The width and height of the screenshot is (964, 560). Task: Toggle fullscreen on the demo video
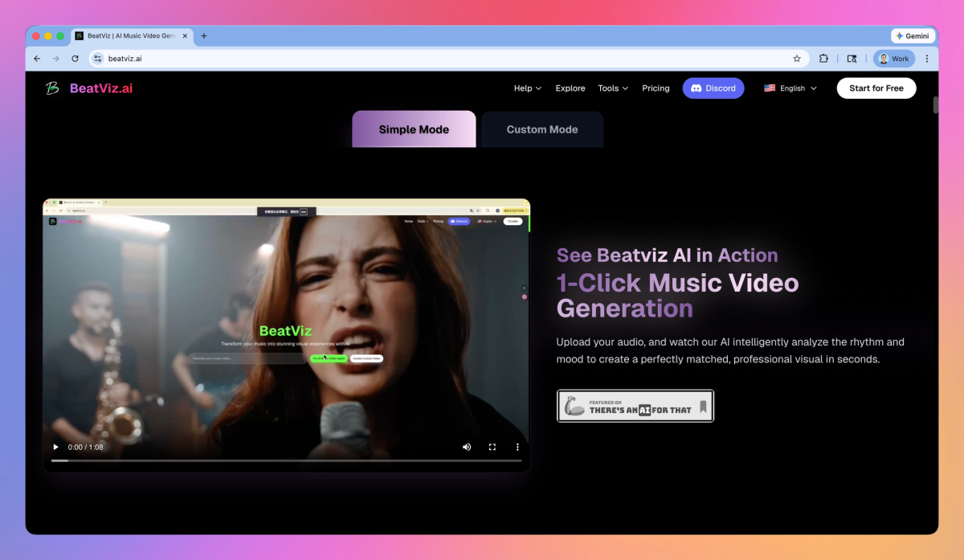[492, 447]
